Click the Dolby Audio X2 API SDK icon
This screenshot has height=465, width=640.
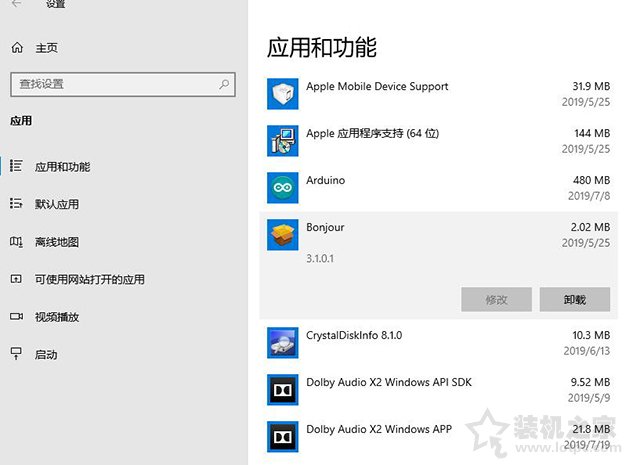[x=282, y=390]
